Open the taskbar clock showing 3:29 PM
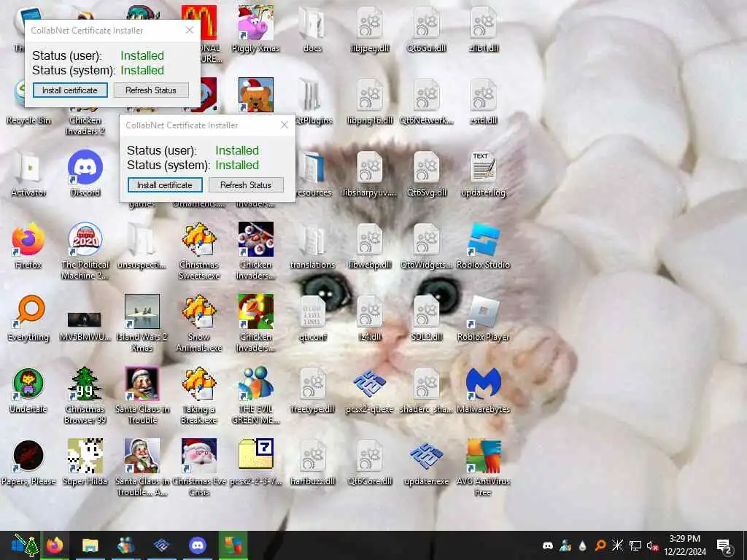Screen dimensions: 747x560 pos(684,545)
